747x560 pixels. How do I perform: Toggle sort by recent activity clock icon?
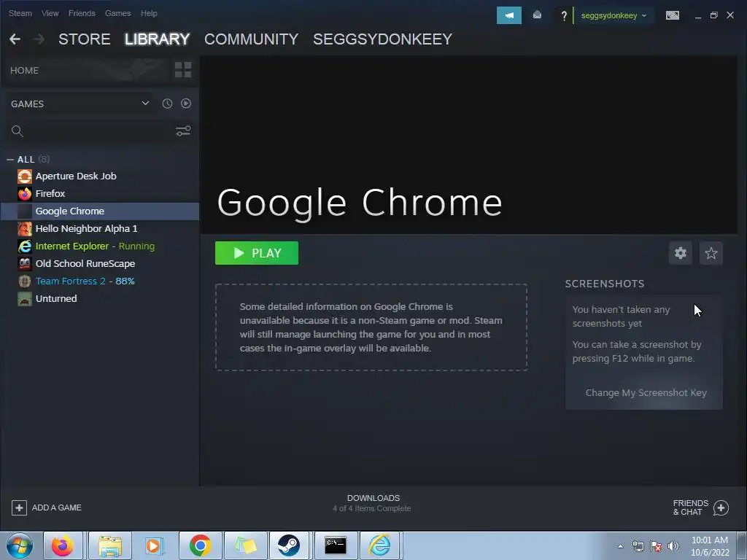click(167, 104)
